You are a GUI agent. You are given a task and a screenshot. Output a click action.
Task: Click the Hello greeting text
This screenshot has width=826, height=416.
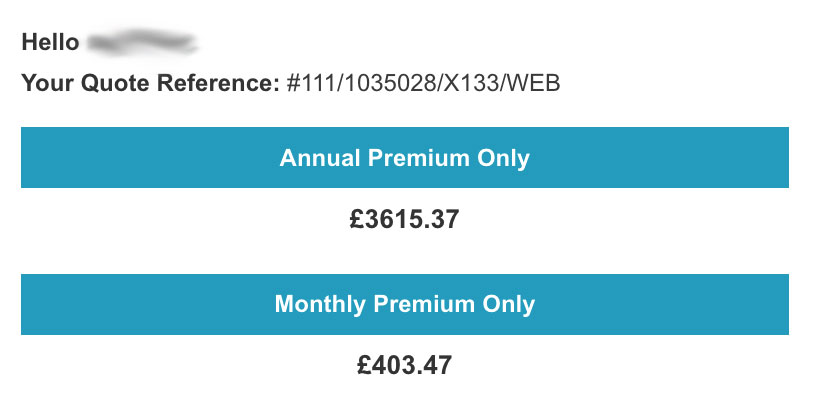[51, 42]
